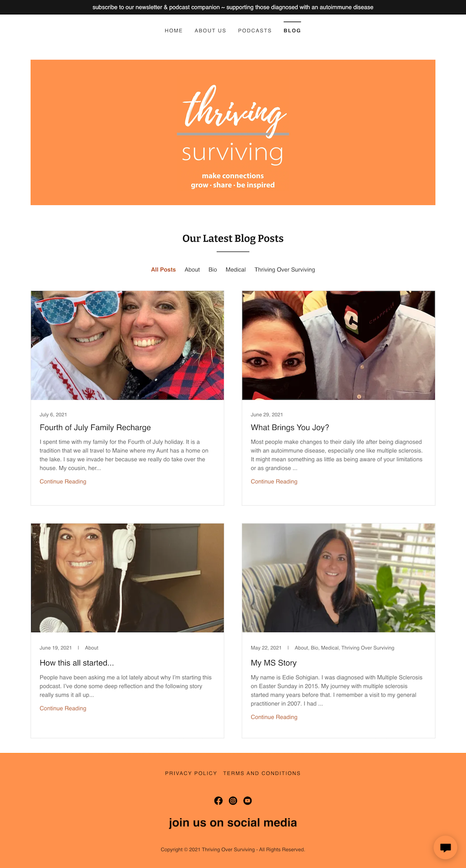
Task: Open the Privacy Policy link
Action: (x=191, y=773)
